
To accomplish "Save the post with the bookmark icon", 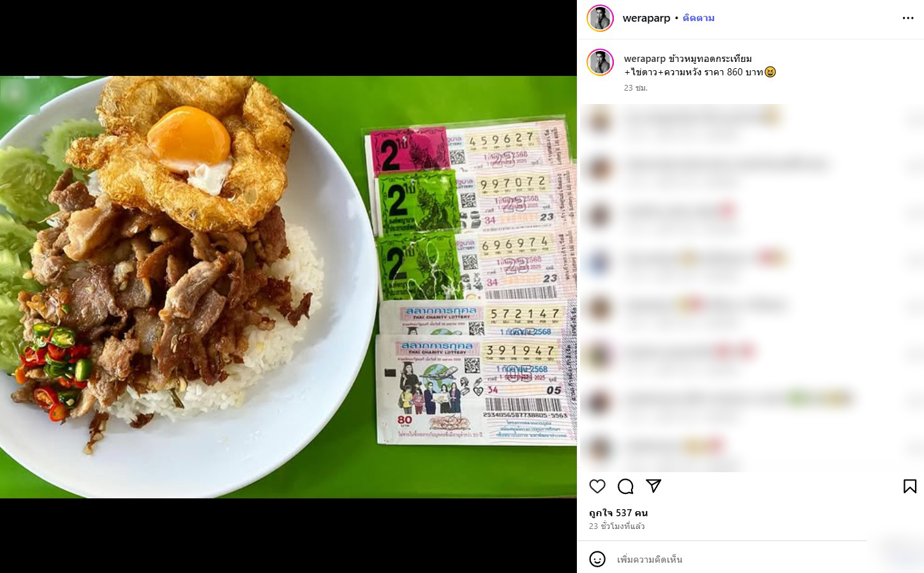I will point(910,486).
